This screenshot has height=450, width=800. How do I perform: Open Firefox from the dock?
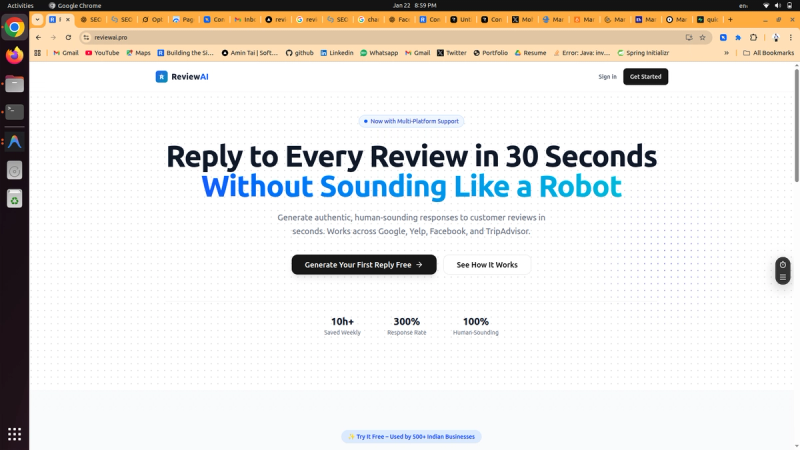coord(14,55)
